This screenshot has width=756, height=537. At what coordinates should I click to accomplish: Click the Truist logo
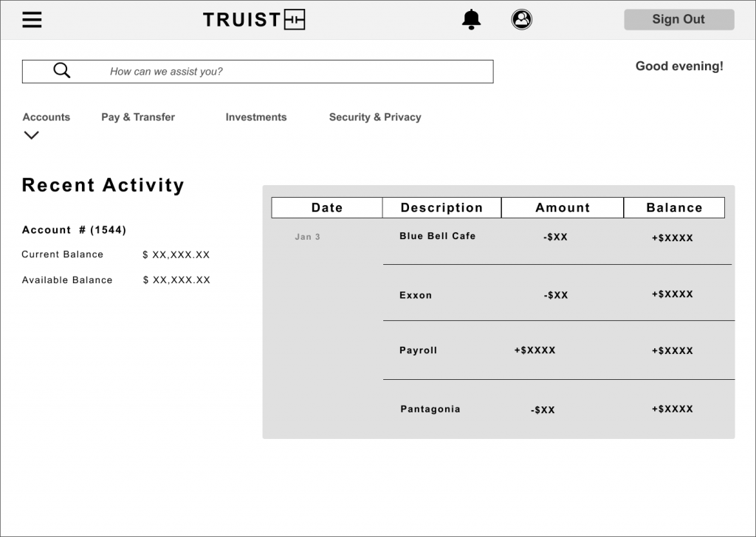click(x=253, y=20)
